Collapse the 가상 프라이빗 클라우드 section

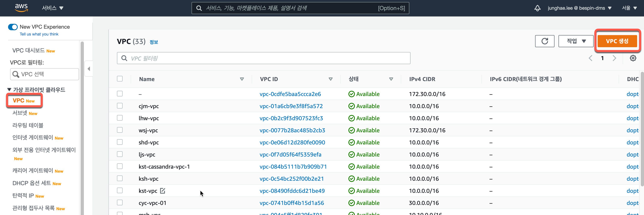[9, 90]
